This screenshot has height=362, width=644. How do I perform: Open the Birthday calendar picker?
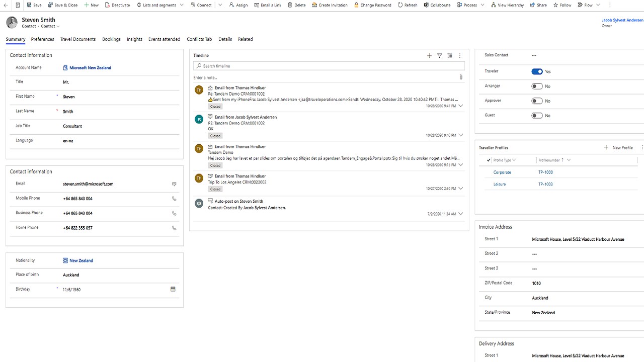[173, 289]
